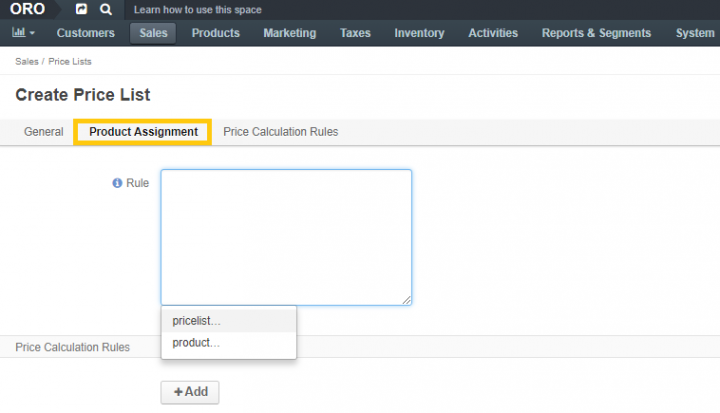Grab the Rule textarea resize handle
The height and width of the screenshot is (413, 720).
click(x=406, y=300)
